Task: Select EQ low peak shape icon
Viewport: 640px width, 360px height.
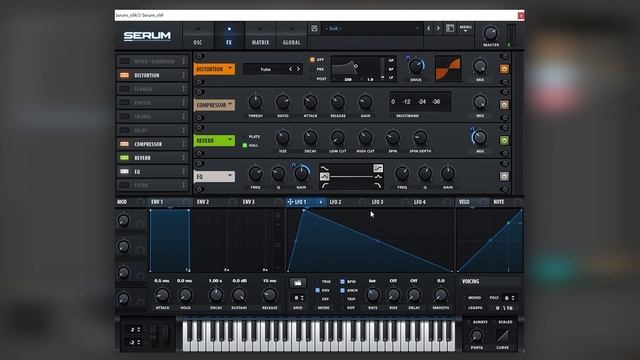Action: (324, 177)
